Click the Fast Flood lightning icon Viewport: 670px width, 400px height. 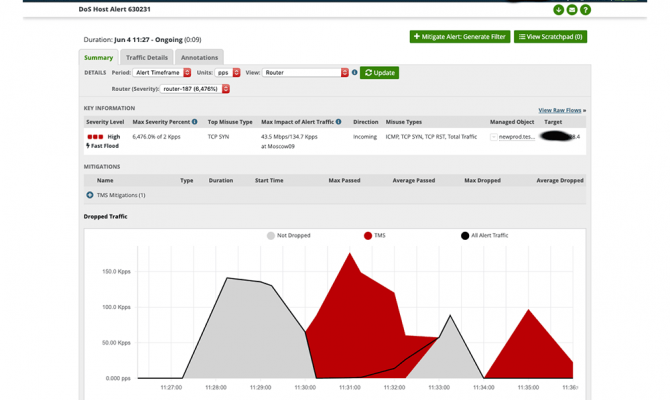pyautogui.click(x=88, y=146)
